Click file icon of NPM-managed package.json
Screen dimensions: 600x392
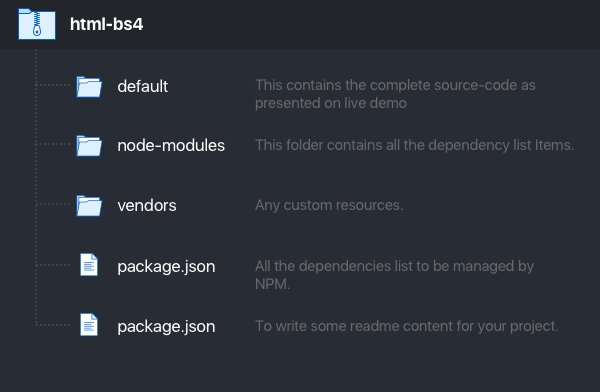point(89,265)
